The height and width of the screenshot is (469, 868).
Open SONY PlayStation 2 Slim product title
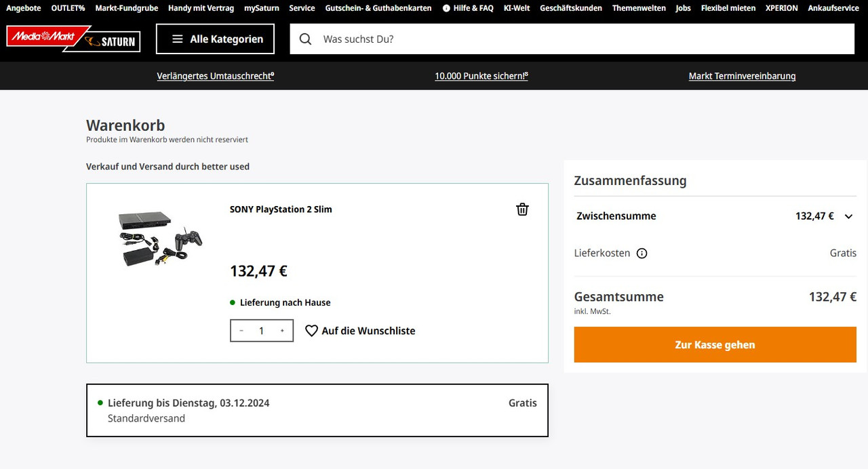coord(281,209)
